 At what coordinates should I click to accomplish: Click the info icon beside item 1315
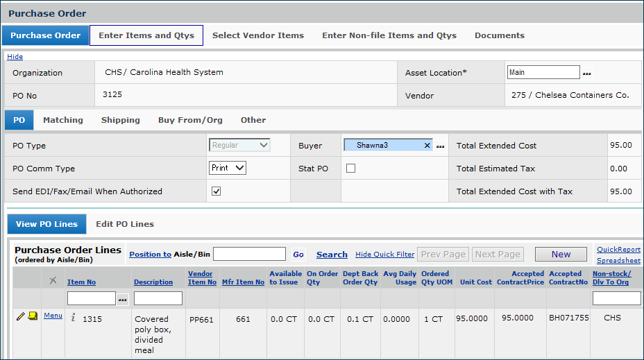[x=74, y=318]
